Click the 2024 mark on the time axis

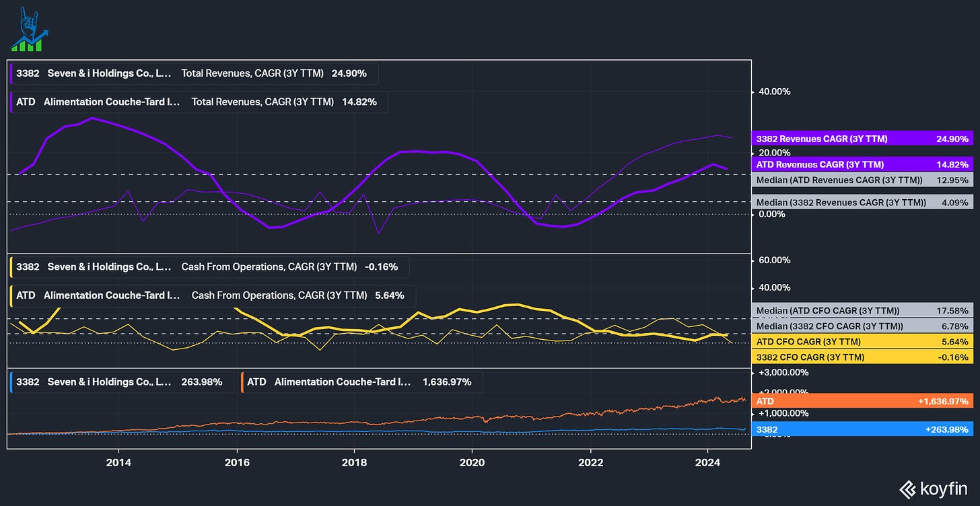(708, 462)
